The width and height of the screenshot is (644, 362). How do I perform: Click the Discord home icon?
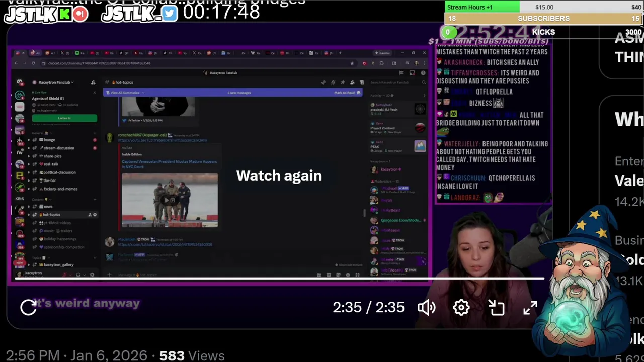pos(19,82)
